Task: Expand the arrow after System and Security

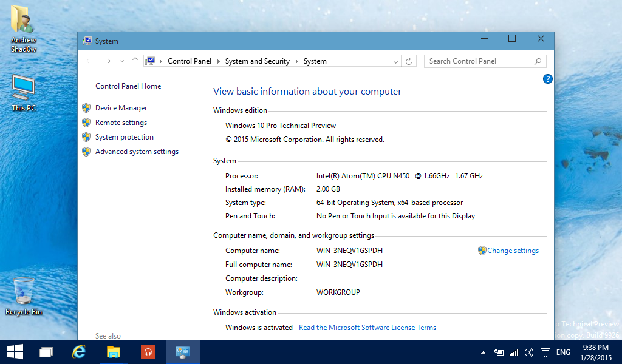Action: [x=296, y=61]
